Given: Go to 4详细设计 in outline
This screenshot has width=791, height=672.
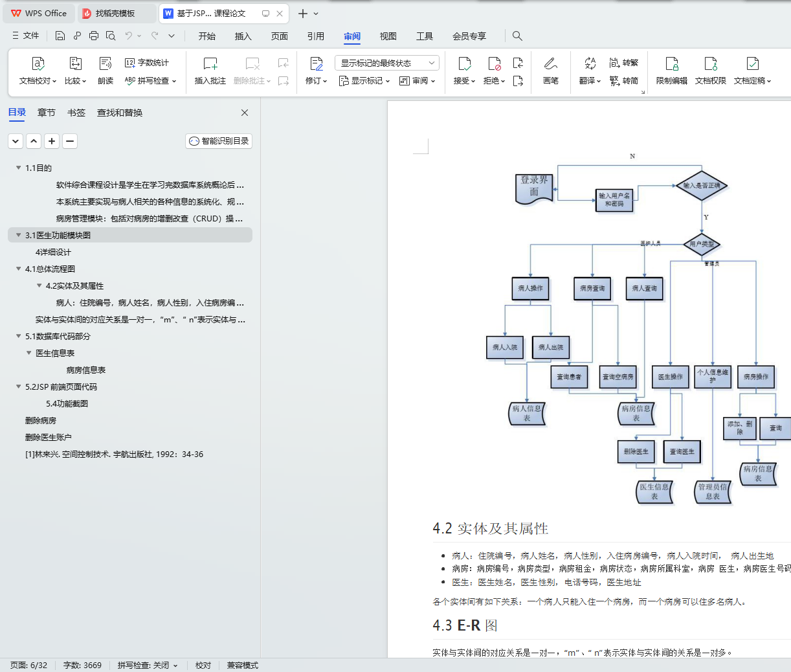Looking at the screenshot, I should click(x=53, y=252).
